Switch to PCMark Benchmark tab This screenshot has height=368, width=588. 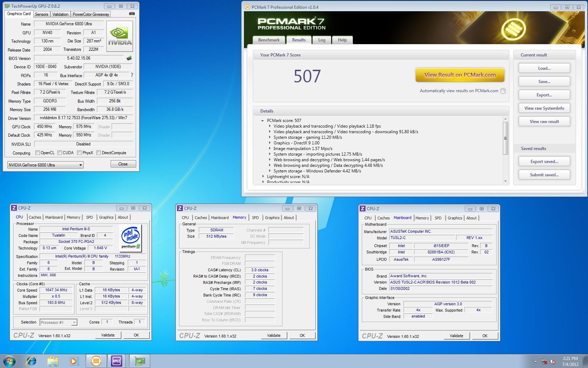[269, 40]
